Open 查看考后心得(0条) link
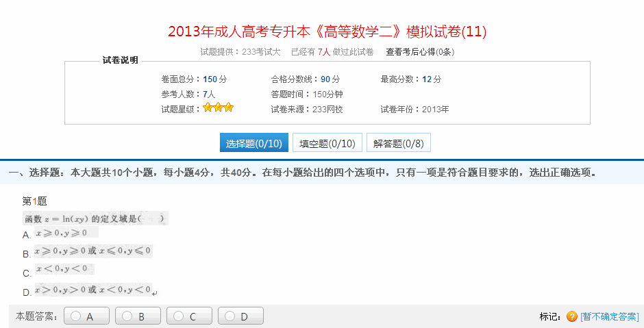644x328 pixels. 420,52
